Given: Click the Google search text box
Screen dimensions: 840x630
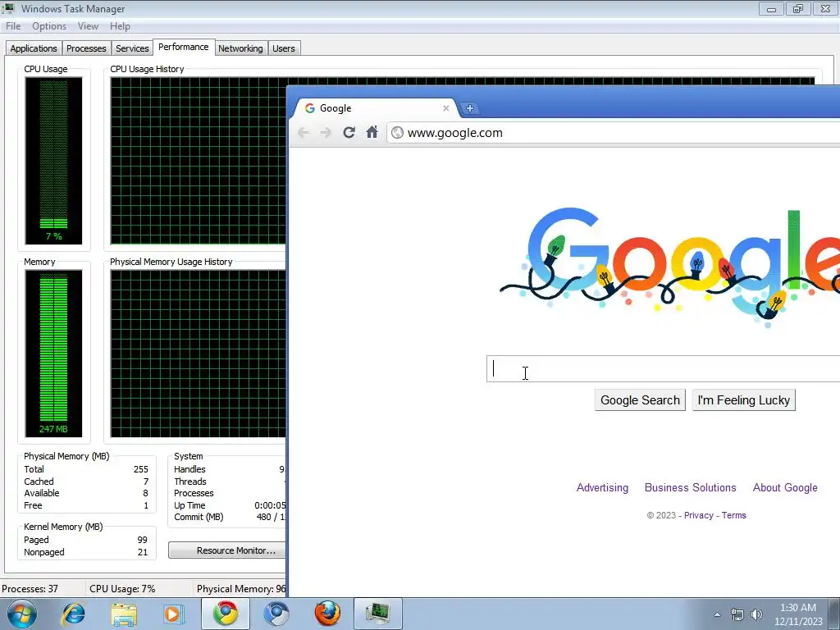Looking at the screenshot, I should click(x=663, y=368).
